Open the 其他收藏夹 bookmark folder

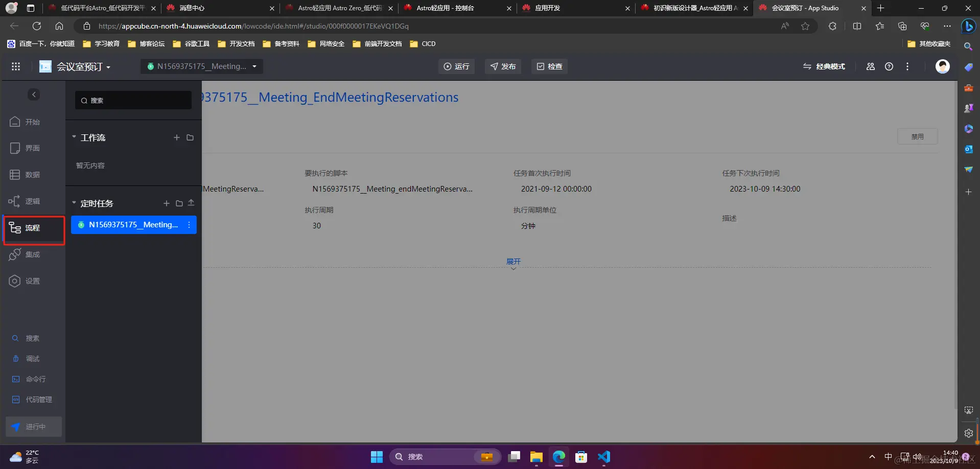point(929,44)
